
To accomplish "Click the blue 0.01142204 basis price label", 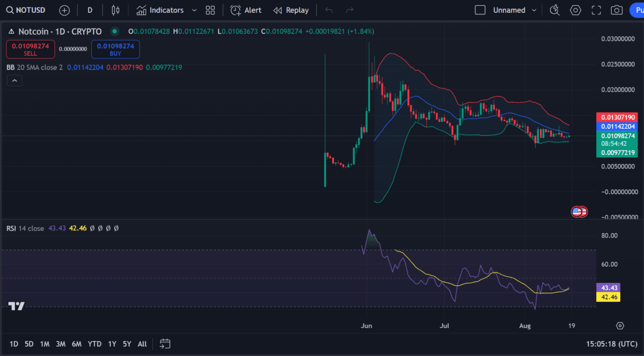I will [618, 126].
